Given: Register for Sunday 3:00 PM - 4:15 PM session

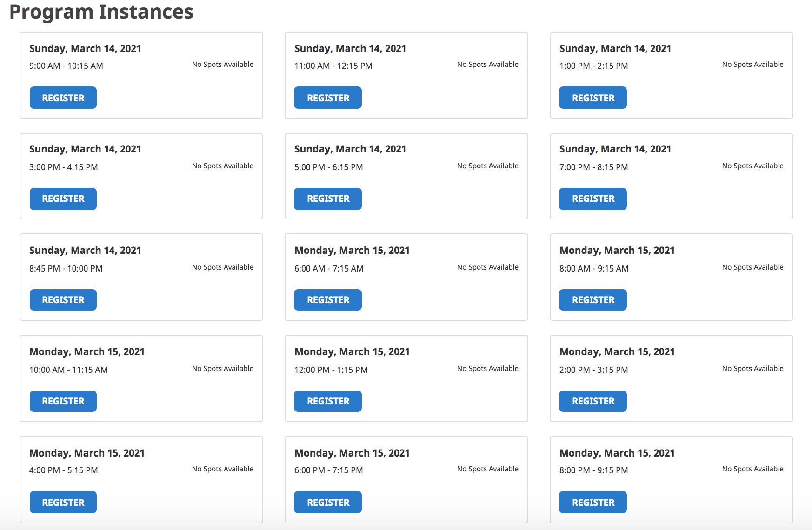Looking at the screenshot, I should pyautogui.click(x=63, y=199).
